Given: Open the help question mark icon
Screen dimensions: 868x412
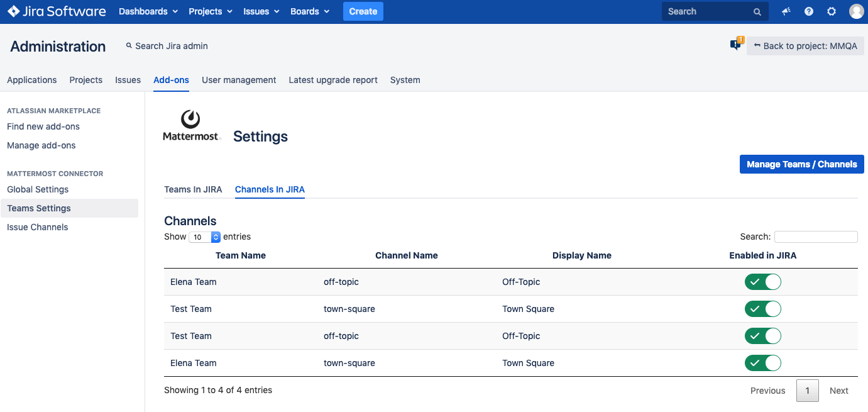Looking at the screenshot, I should 809,11.
